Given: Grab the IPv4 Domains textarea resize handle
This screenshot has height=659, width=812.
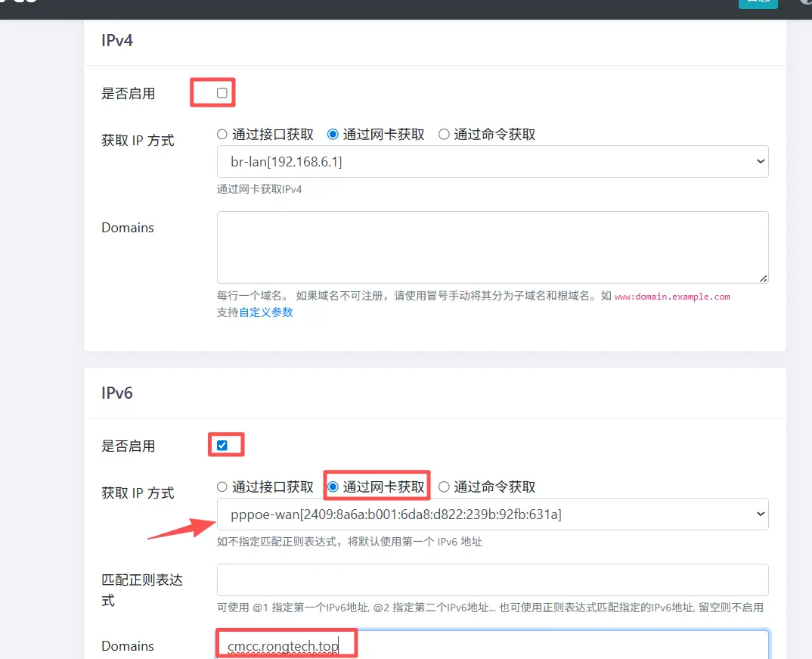Looking at the screenshot, I should (764, 278).
